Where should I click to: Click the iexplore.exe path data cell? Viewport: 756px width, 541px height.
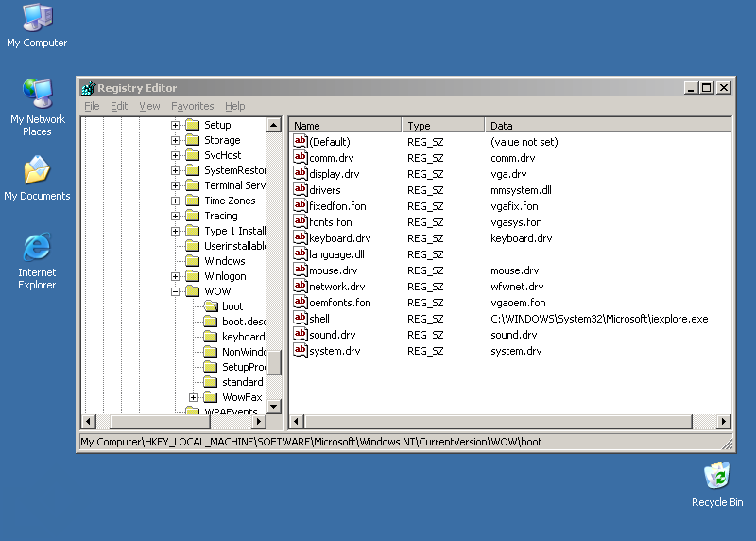pos(599,319)
